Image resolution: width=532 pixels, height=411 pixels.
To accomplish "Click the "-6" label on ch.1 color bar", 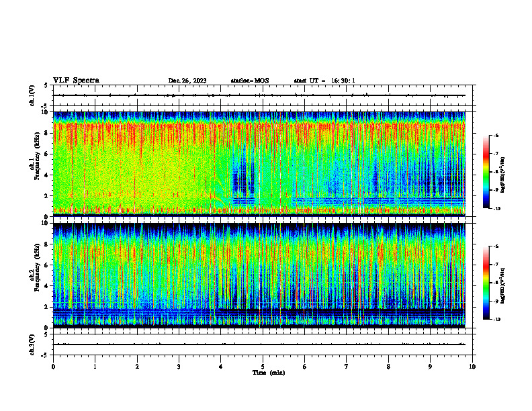I will tap(496, 135).
